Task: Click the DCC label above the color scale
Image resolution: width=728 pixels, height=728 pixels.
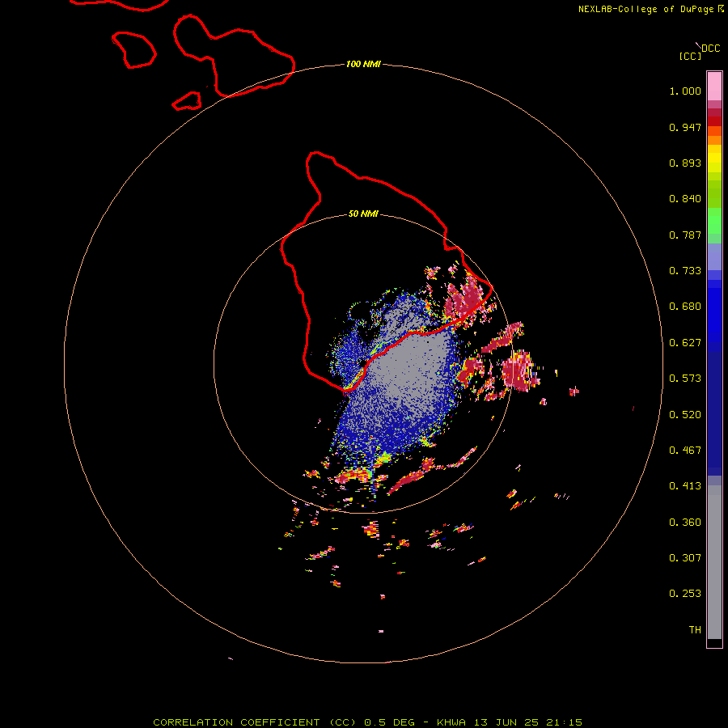Action: [x=710, y=49]
